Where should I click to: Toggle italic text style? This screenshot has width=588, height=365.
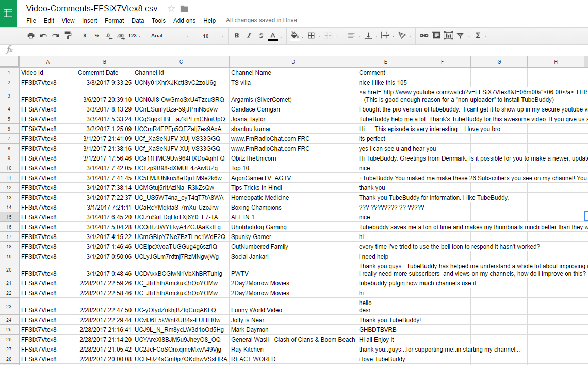click(249, 36)
